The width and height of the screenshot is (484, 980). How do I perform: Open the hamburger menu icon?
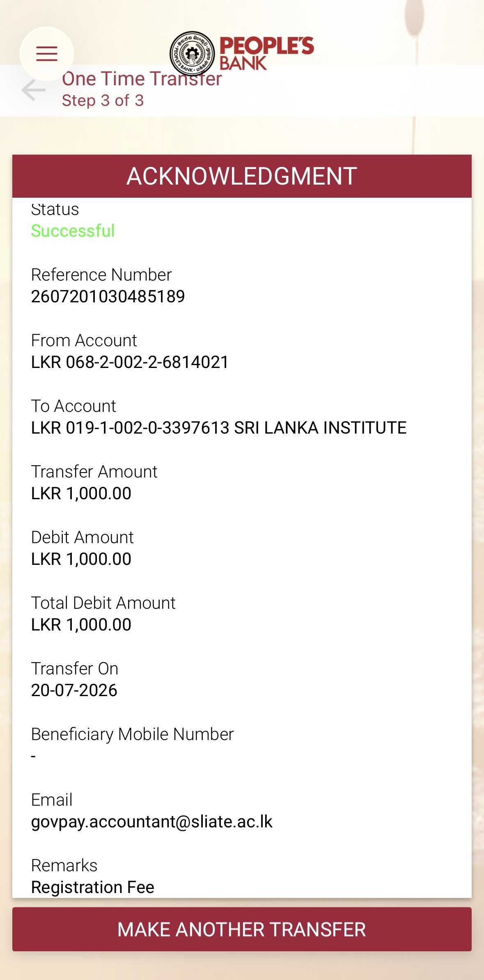point(47,54)
